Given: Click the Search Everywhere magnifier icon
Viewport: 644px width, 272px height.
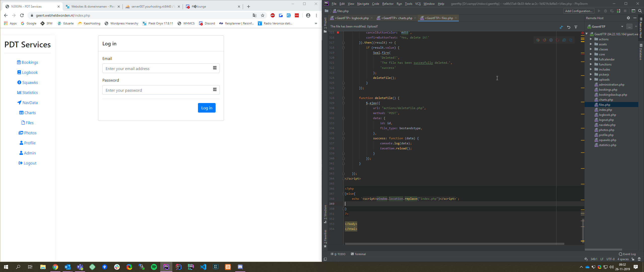Looking at the screenshot, I should (x=640, y=11).
